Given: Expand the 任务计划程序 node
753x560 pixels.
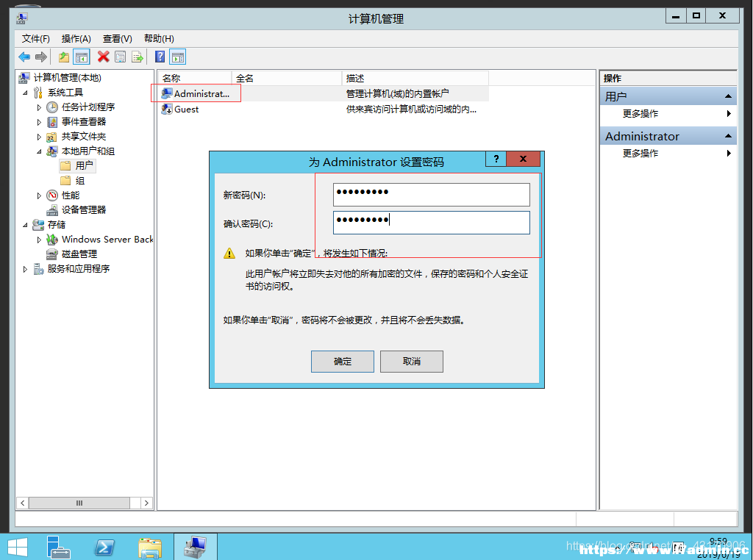Looking at the screenshot, I should 40,107.
